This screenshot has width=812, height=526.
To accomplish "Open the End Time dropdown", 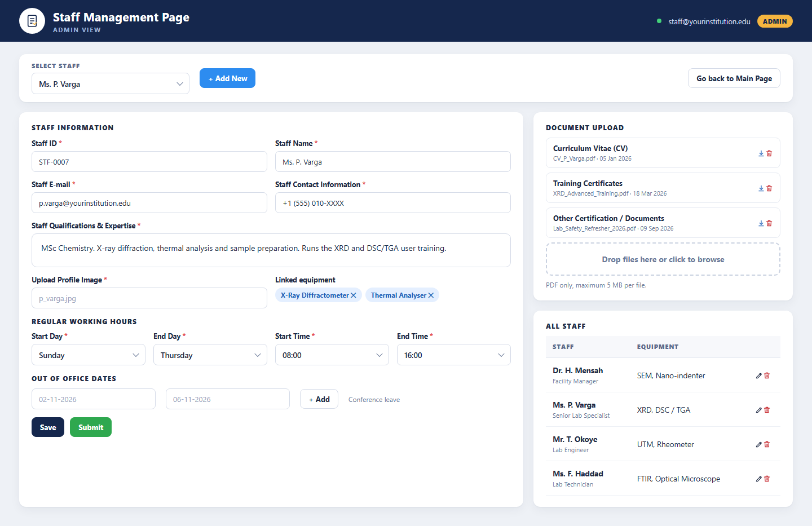I will tap(454, 355).
